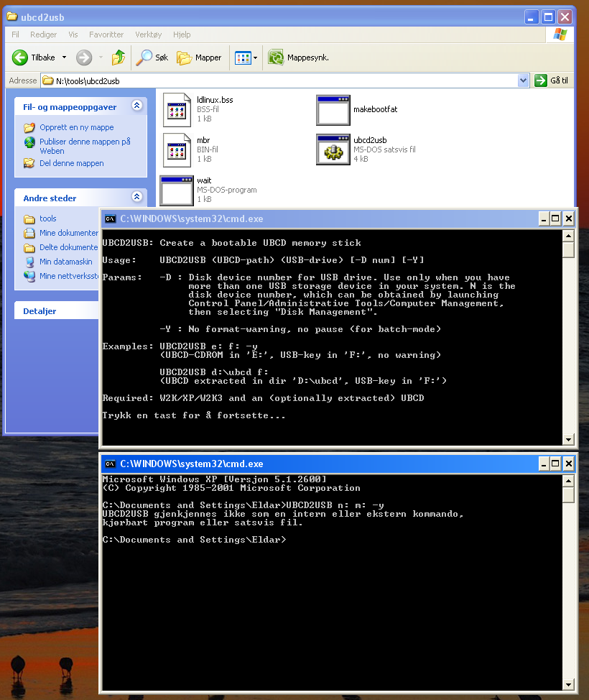Click the Opprett en ny mappe folder icon

(x=29, y=128)
